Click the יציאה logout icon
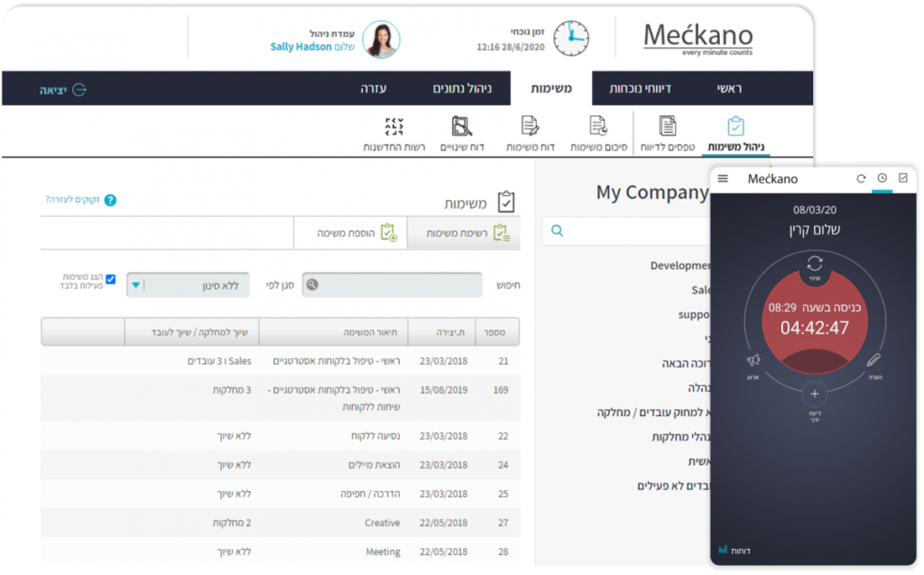 [79, 89]
